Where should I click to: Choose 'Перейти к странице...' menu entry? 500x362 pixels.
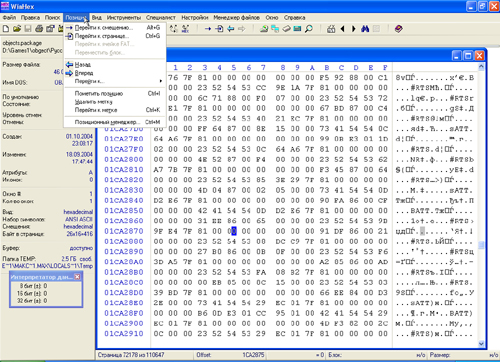point(115,36)
